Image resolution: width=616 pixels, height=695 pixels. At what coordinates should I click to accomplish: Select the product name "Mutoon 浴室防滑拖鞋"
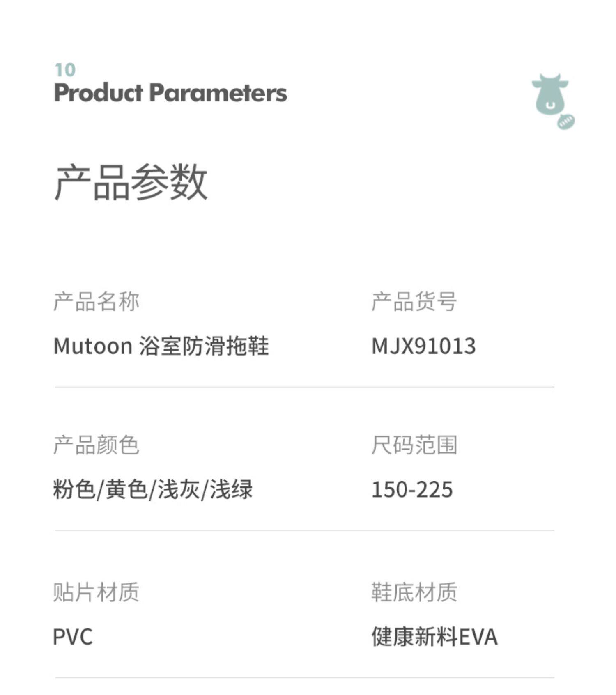(x=161, y=346)
